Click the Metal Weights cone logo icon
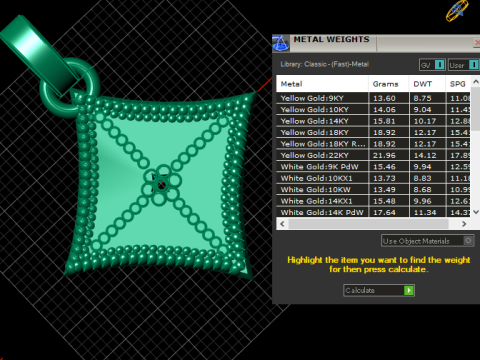 (x=281, y=43)
